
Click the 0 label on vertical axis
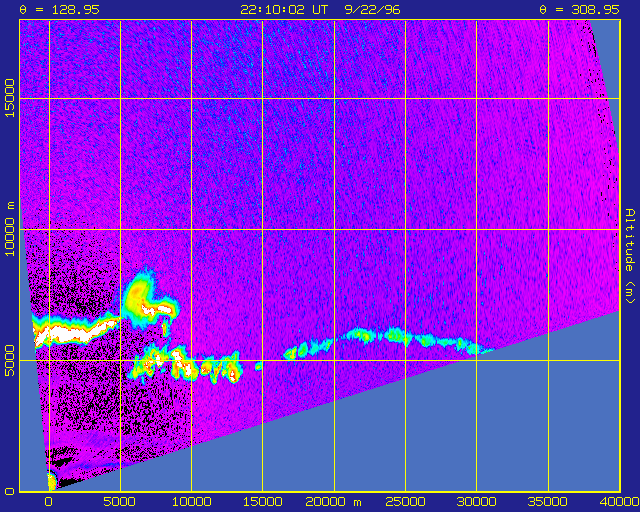[10, 491]
